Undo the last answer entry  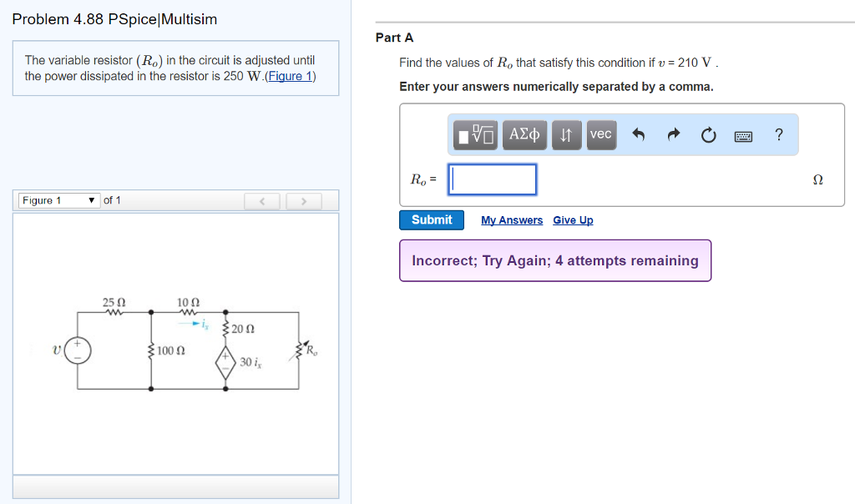[636, 134]
